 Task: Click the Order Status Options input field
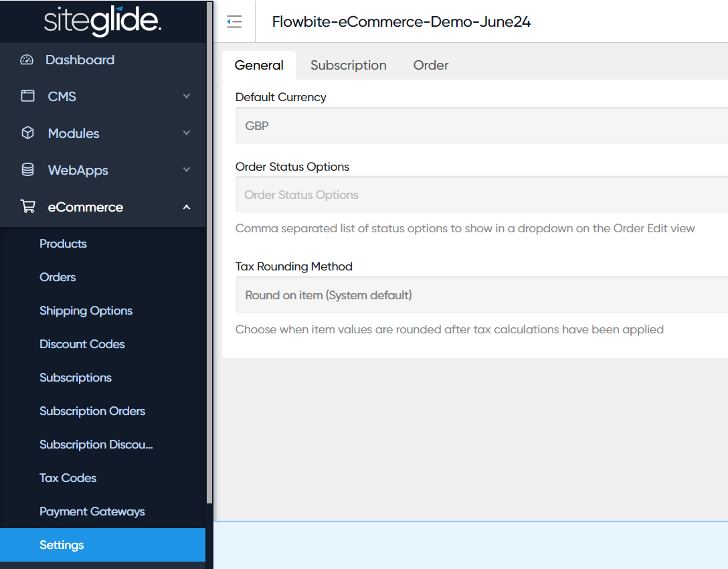[480, 195]
